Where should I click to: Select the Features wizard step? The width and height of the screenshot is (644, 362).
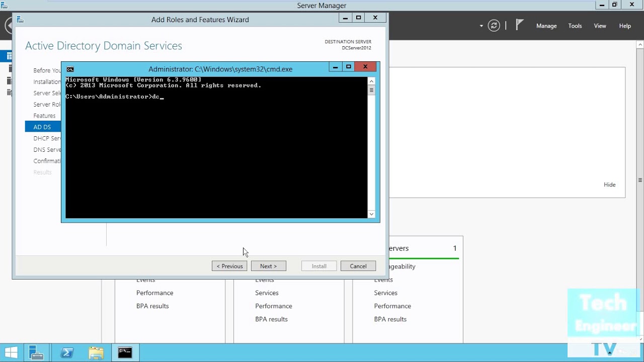(x=44, y=116)
